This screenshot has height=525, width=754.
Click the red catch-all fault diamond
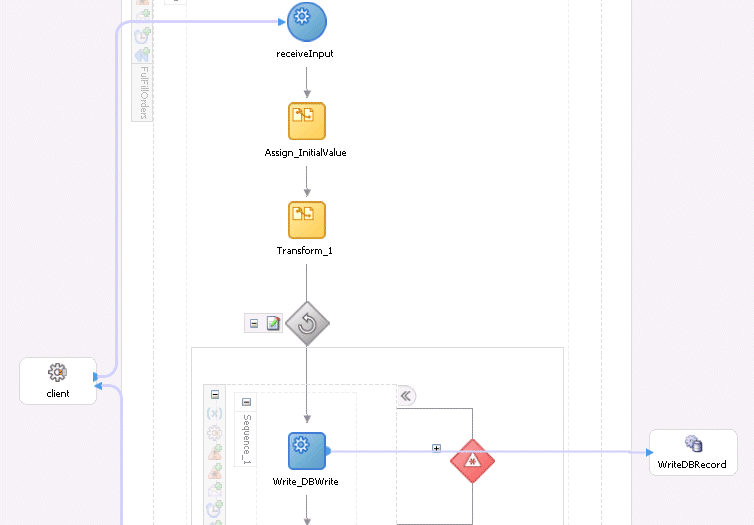[x=472, y=461]
